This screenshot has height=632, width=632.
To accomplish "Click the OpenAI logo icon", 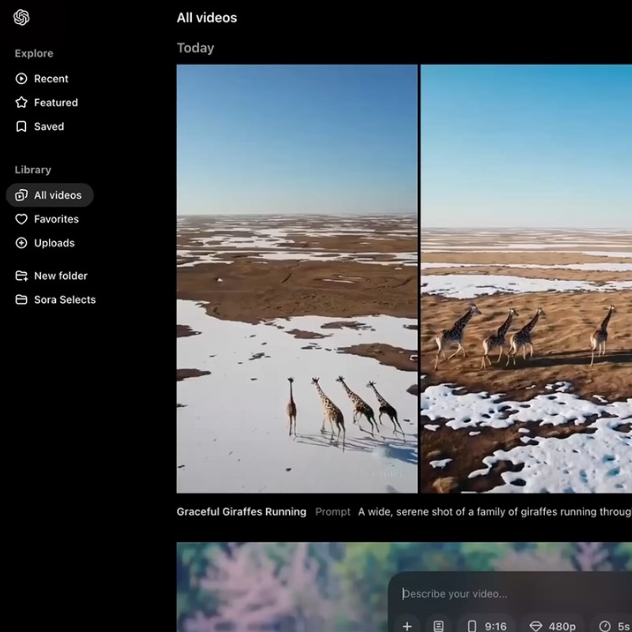I will click(21, 17).
